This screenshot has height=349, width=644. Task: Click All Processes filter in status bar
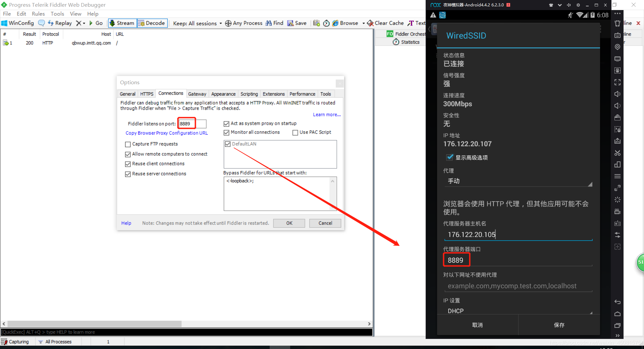click(x=55, y=342)
